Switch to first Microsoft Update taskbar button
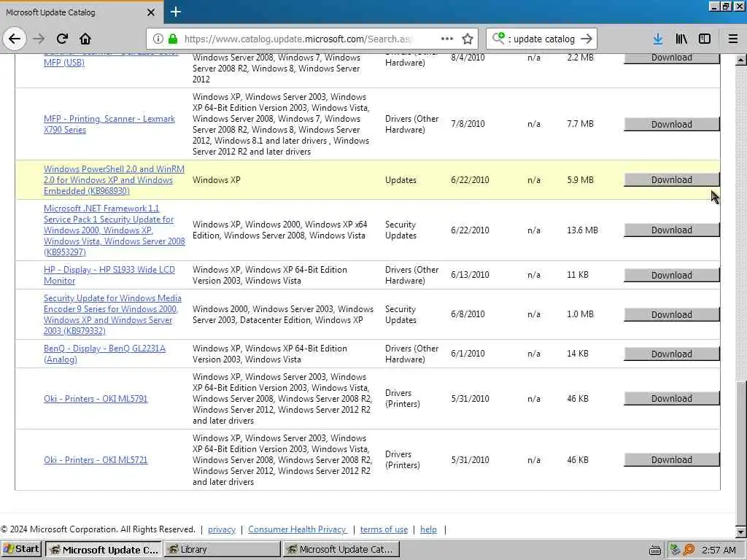The height and width of the screenshot is (560, 747). pos(104,550)
